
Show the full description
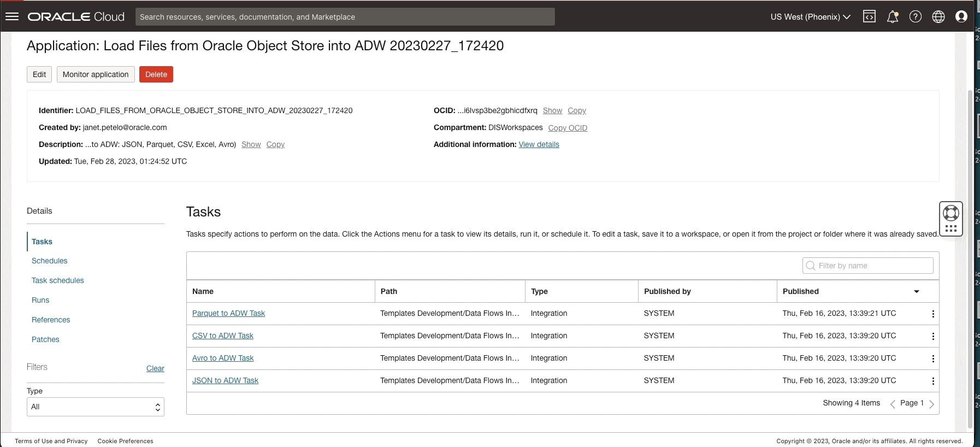251,144
